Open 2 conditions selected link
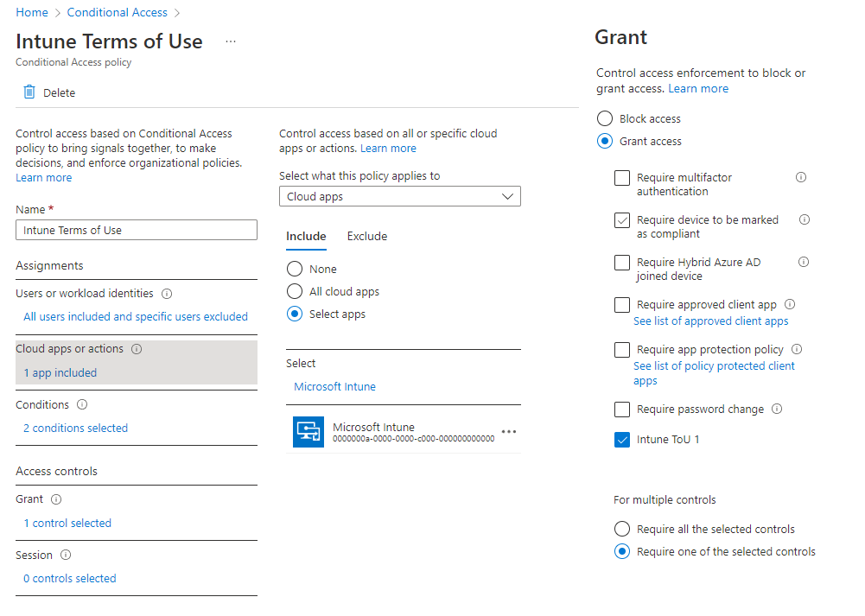This screenshot has width=865, height=616. [75, 429]
